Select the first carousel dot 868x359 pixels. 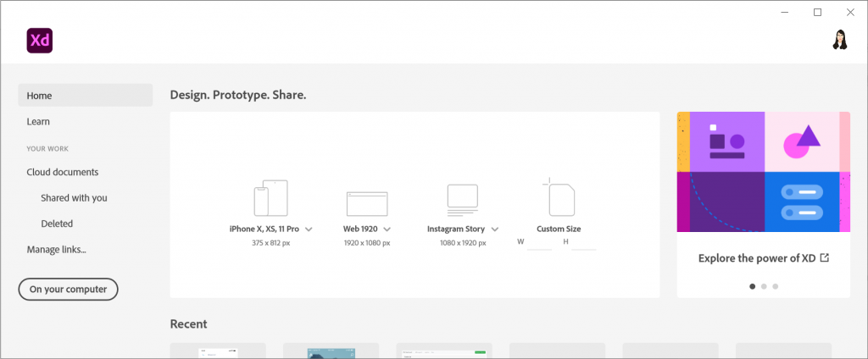753,286
